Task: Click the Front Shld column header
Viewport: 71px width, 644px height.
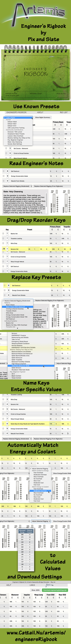Action: (50, 594)
